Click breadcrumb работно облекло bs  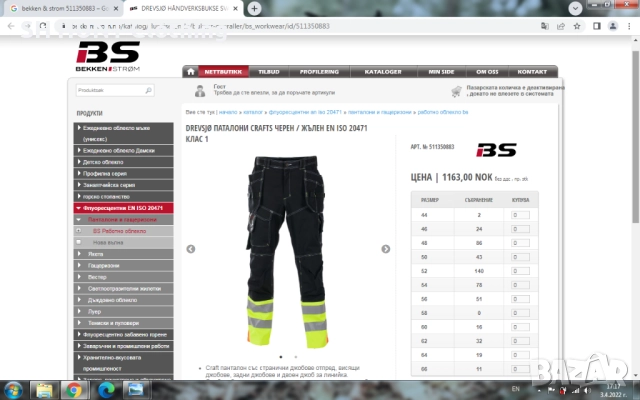click(443, 112)
